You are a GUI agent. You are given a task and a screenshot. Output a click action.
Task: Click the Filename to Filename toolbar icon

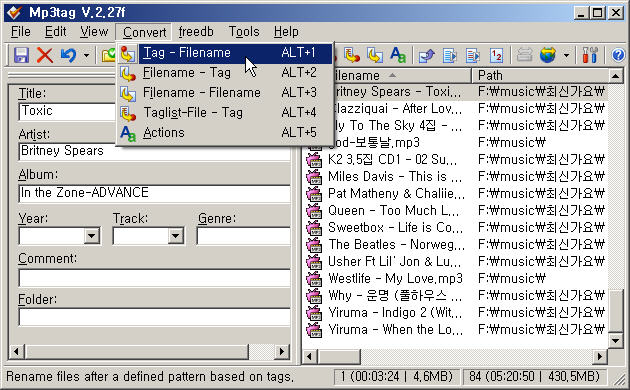(x=374, y=55)
